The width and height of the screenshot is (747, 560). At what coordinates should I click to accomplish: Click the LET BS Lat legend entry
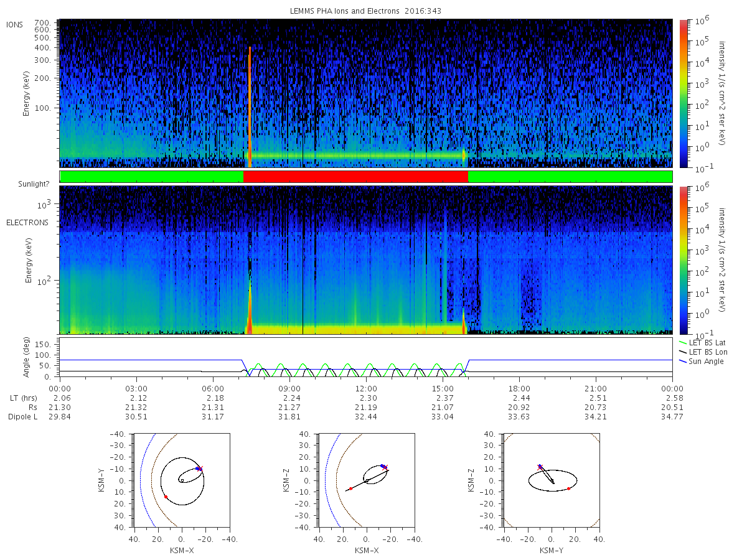pos(705,342)
